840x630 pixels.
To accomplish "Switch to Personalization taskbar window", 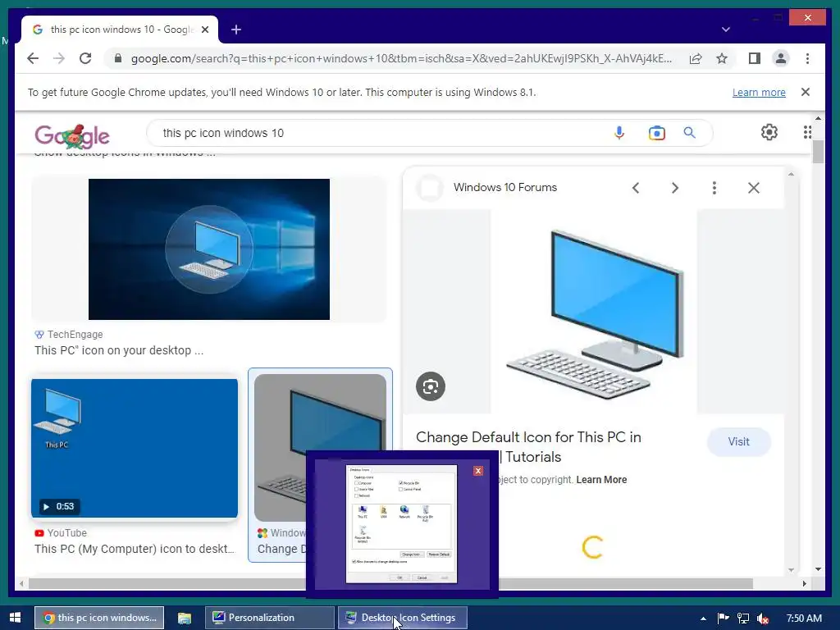I will pos(269,618).
